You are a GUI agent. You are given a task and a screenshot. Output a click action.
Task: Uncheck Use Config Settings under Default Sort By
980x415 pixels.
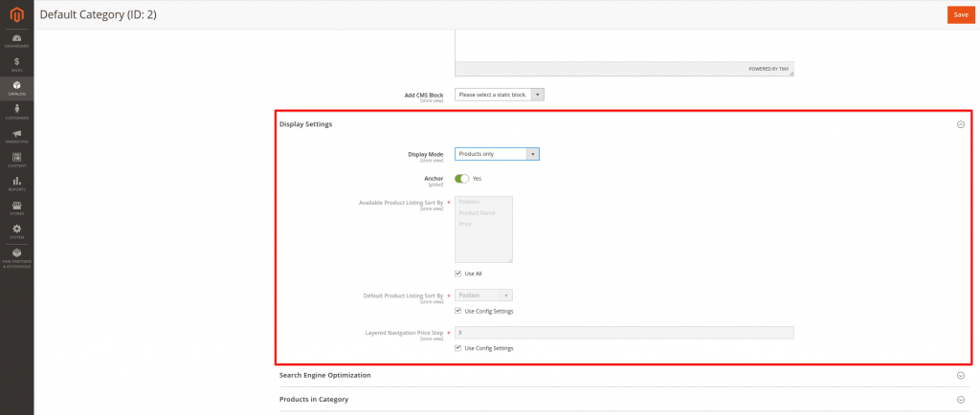point(458,311)
